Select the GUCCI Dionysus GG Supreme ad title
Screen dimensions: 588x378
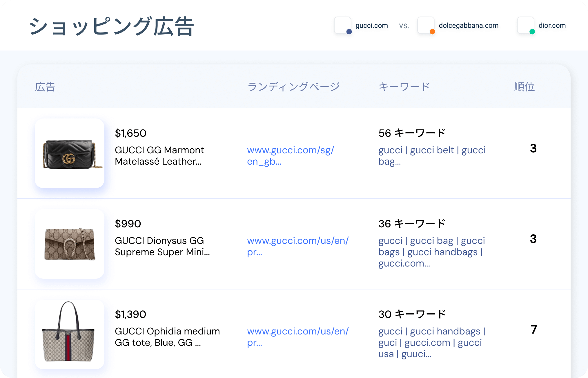[x=162, y=246]
